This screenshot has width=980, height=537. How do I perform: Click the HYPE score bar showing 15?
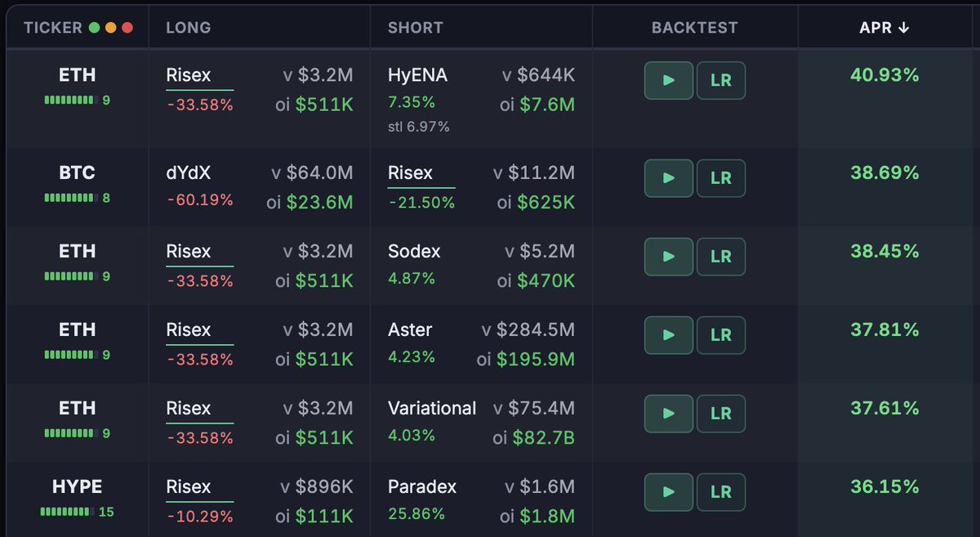pos(78,512)
